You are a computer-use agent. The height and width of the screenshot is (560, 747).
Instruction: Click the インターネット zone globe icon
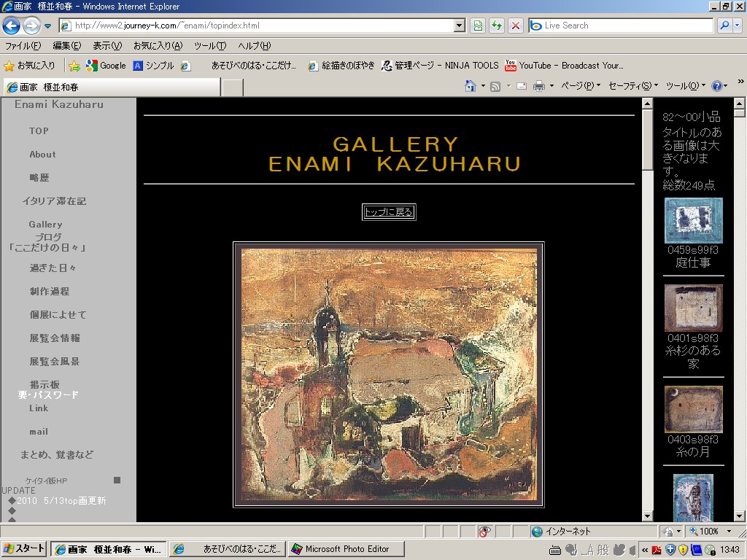[537, 532]
